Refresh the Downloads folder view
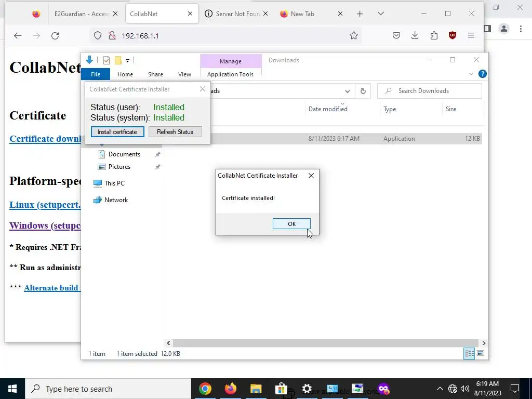Screen dimensions: 532x399 [x=363, y=91]
